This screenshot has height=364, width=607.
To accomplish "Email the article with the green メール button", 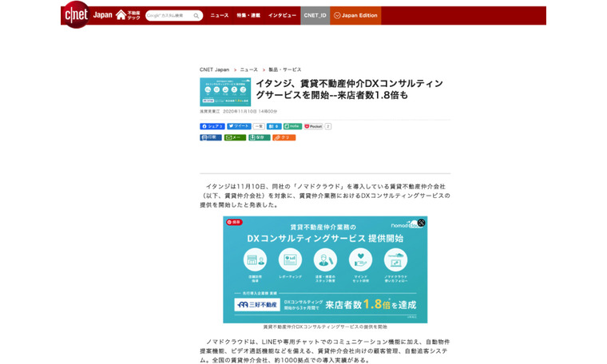I will point(235,137).
